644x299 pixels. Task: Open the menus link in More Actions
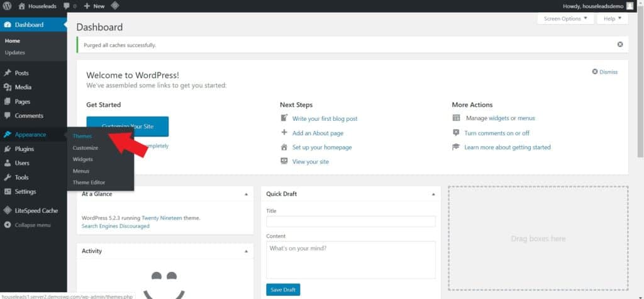click(526, 118)
